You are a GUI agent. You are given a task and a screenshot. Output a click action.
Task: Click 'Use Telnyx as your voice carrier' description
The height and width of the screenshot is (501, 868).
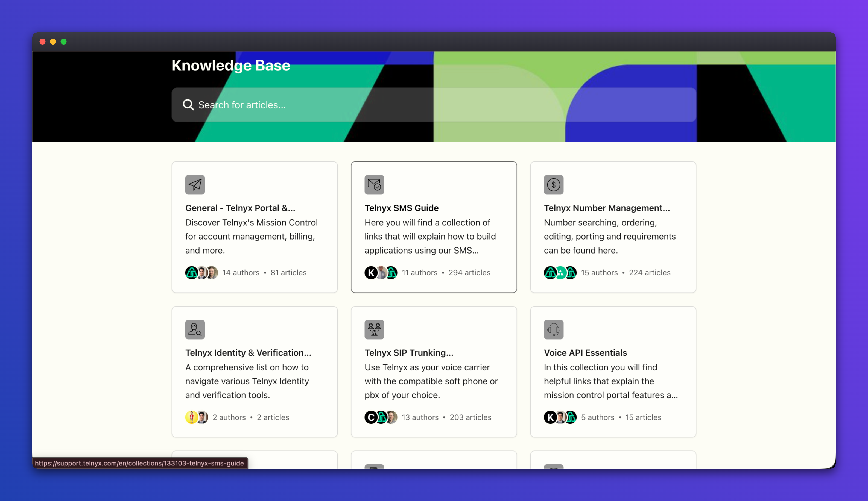point(431,381)
